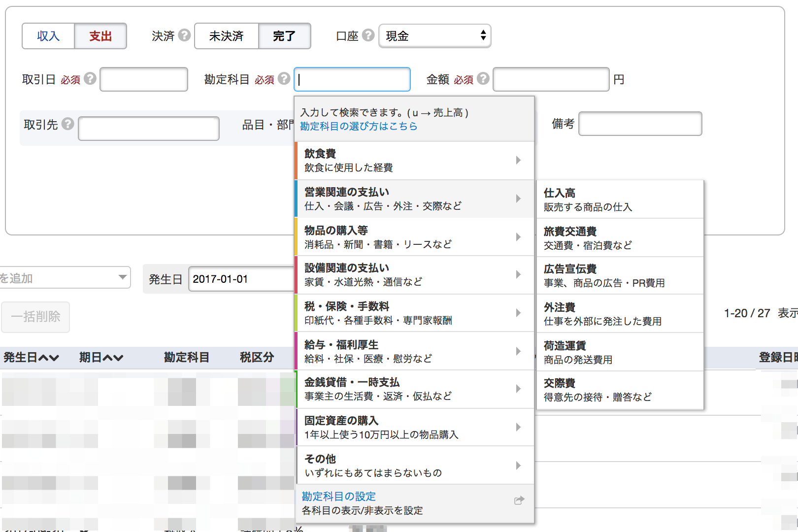Click external link icon for 勘定科目の設定
The height and width of the screenshot is (532, 798).
(519, 500)
